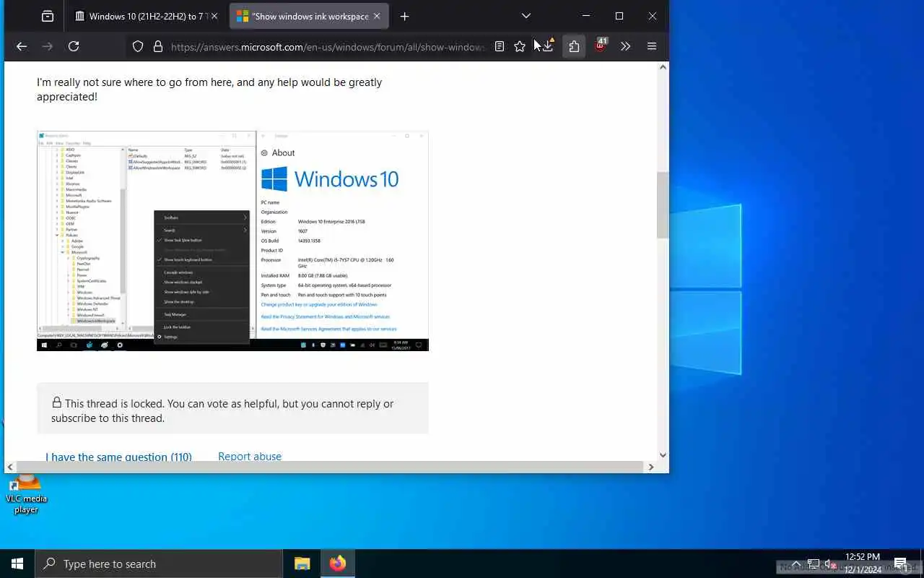The image size is (924, 578).
Task: Click the vertical scrollbar up arrow
Action: pyautogui.click(x=663, y=67)
